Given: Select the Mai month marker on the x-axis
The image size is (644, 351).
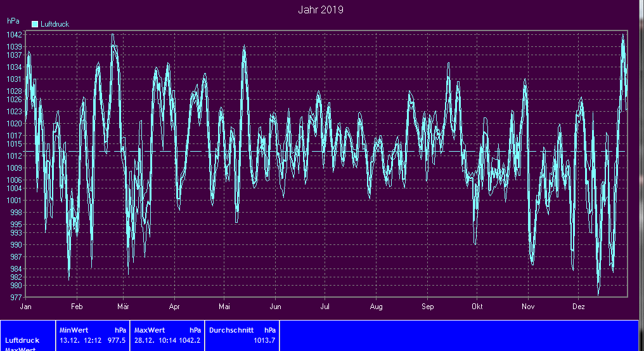Looking at the screenshot, I should tap(223, 307).
